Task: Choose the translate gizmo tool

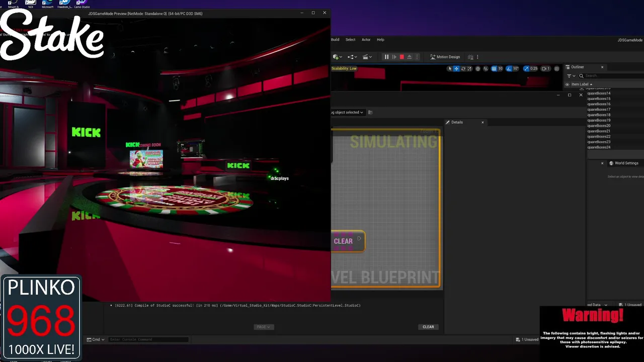Action: point(456,68)
